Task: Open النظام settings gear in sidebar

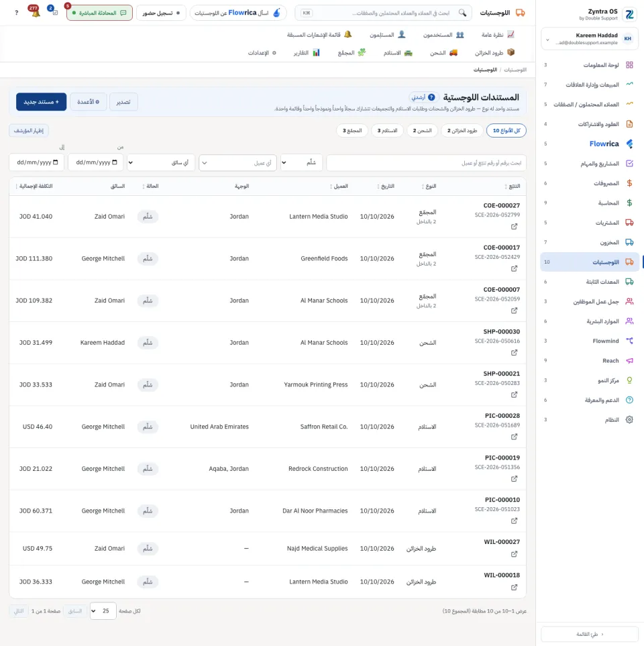Action: 590,420
